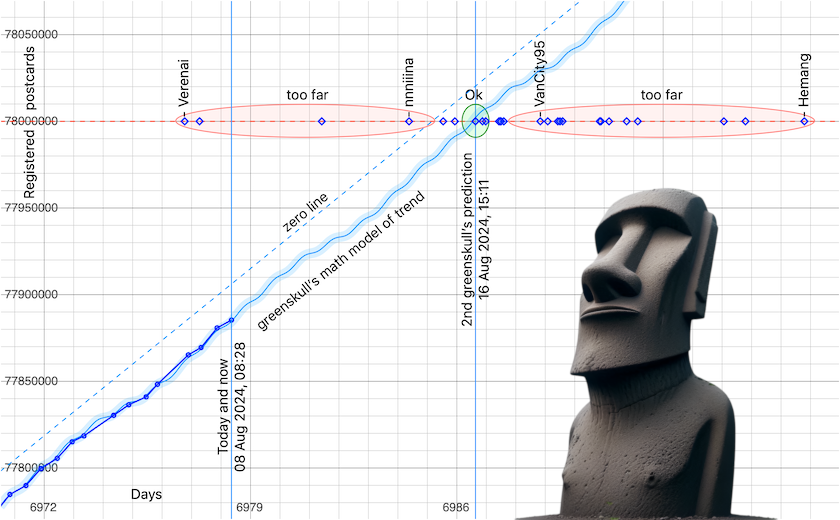Click the diamond marker below the Verenai label

click(x=184, y=121)
